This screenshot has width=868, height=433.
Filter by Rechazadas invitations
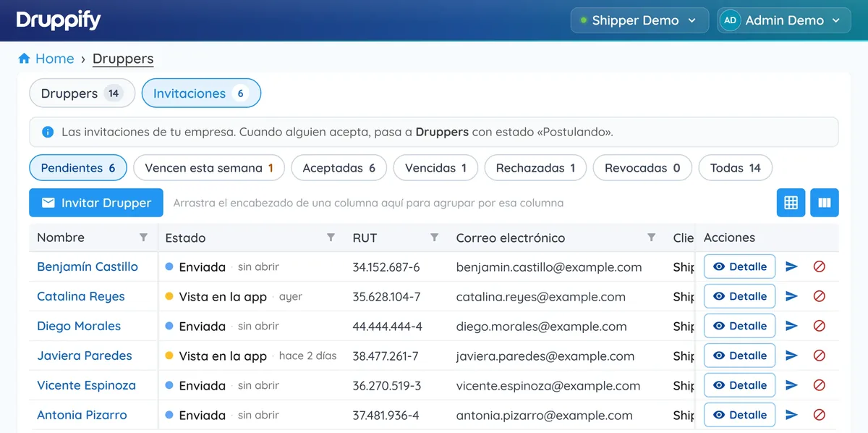(535, 168)
